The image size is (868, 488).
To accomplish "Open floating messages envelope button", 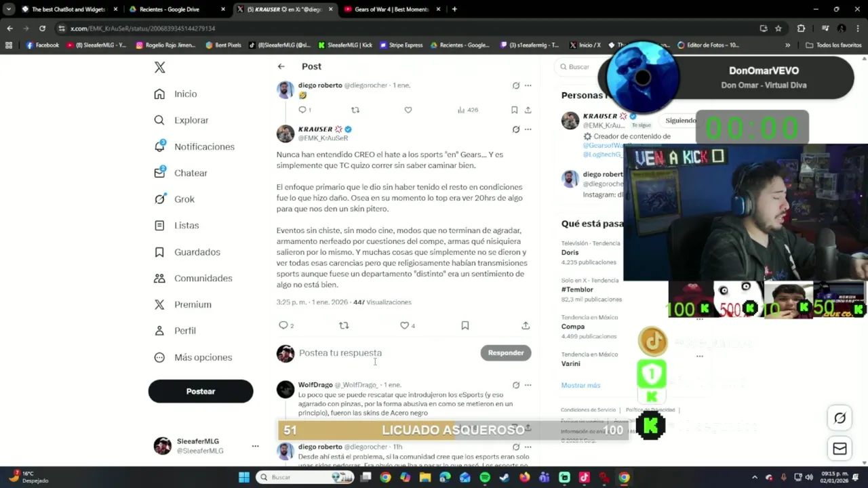I will click(840, 449).
